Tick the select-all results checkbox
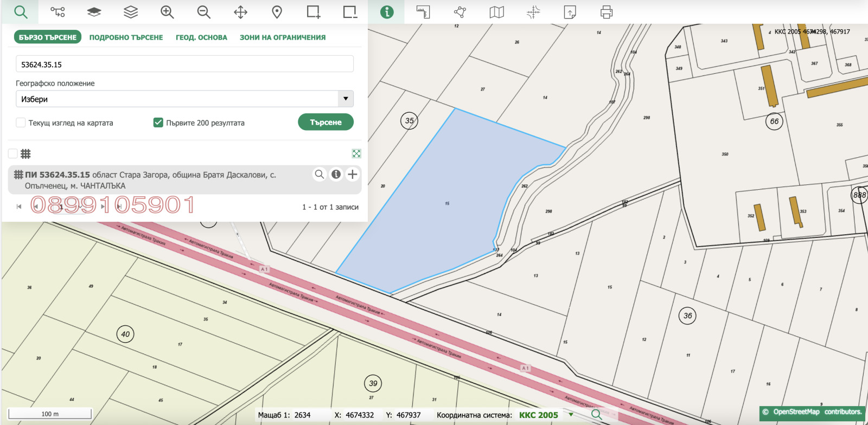This screenshot has height=425, width=868. click(13, 153)
